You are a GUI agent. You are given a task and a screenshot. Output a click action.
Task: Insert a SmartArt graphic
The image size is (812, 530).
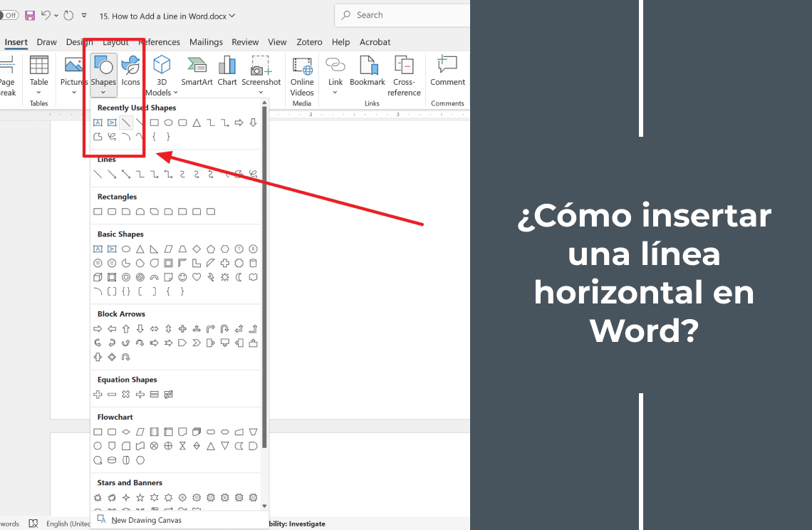coord(197,71)
